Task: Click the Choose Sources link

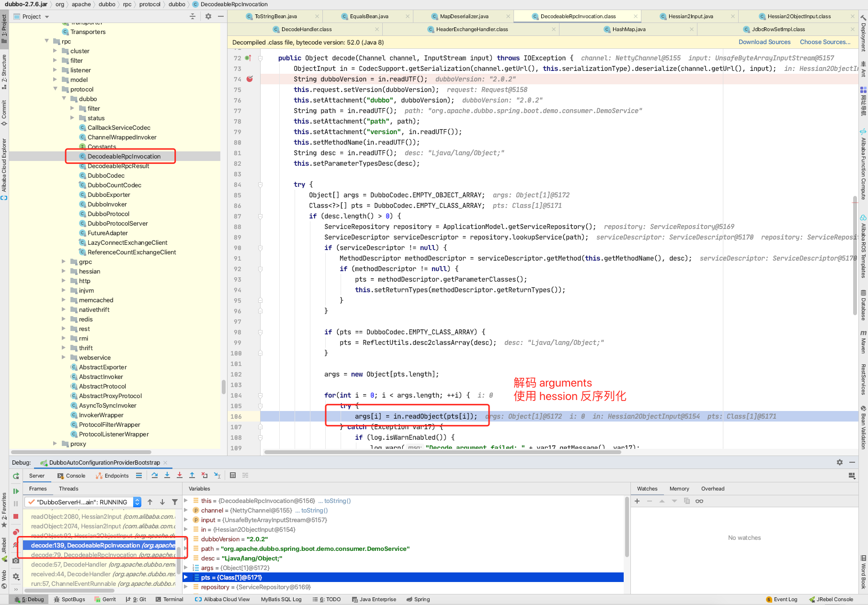Action: coord(825,42)
